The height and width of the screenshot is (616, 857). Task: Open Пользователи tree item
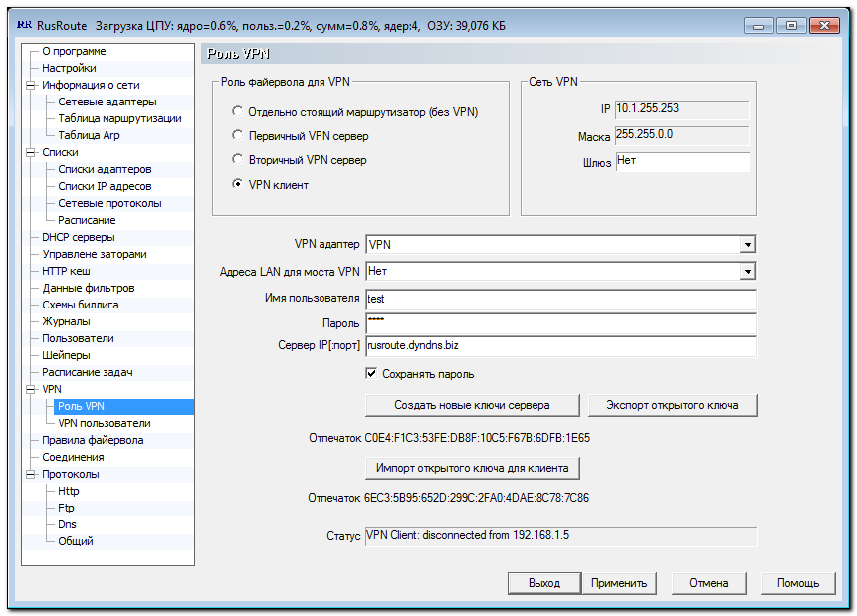(78, 339)
